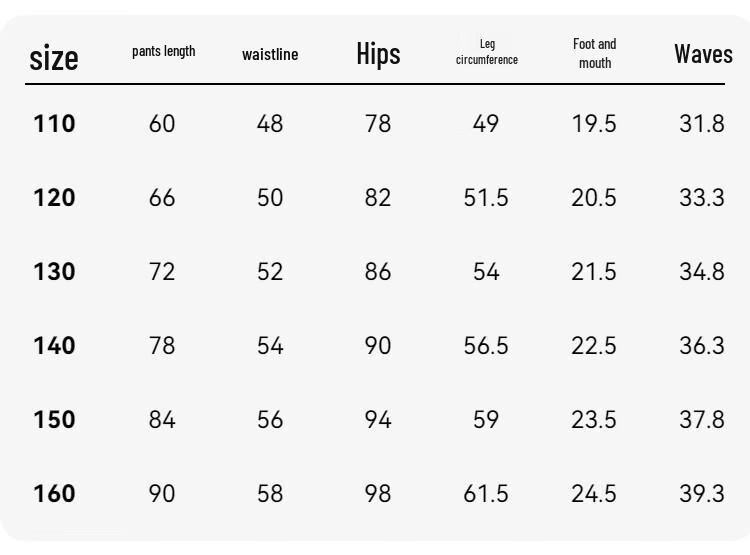
Task: Select size 150 row label
Action: 55,420
